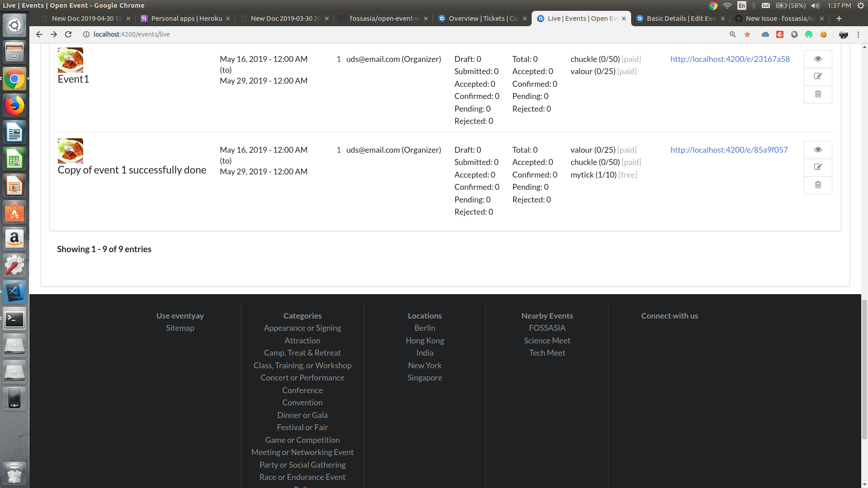Open the Sitemap footer link
The image size is (868, 488).
pos(180,328)
